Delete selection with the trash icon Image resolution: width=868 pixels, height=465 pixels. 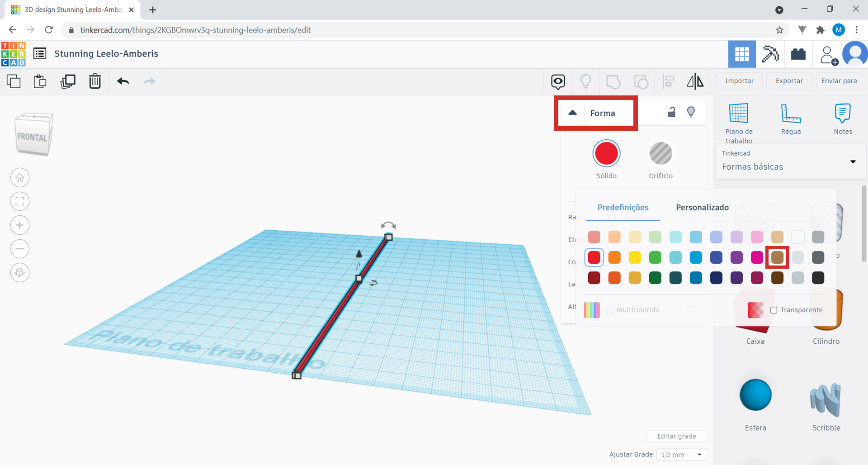coord(95,81)
